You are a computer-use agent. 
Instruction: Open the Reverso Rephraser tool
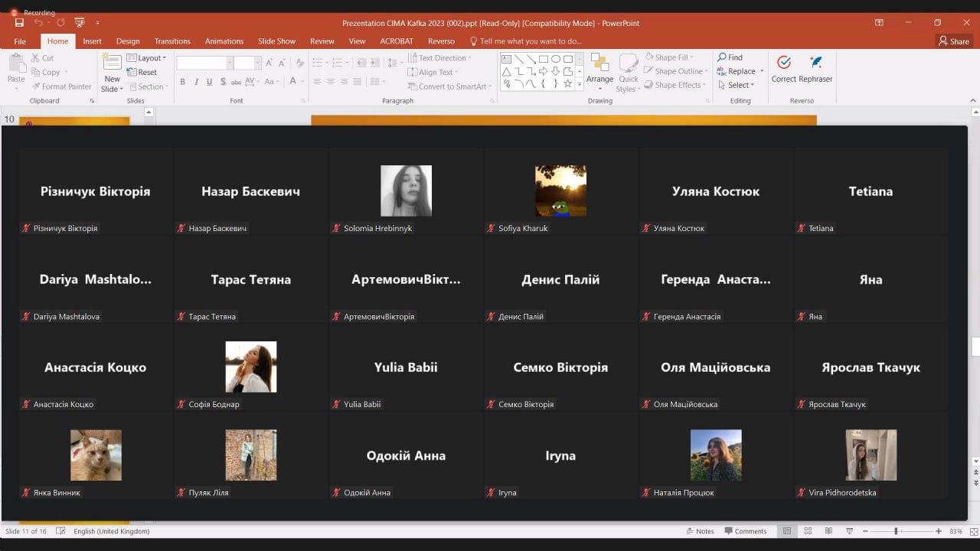tap(815, 63)
